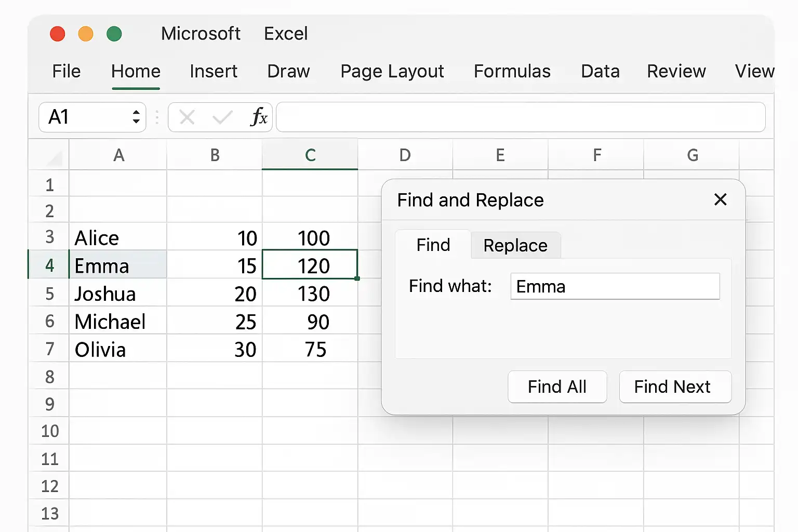Click the green maximize window button

click(x=114, y=34)
